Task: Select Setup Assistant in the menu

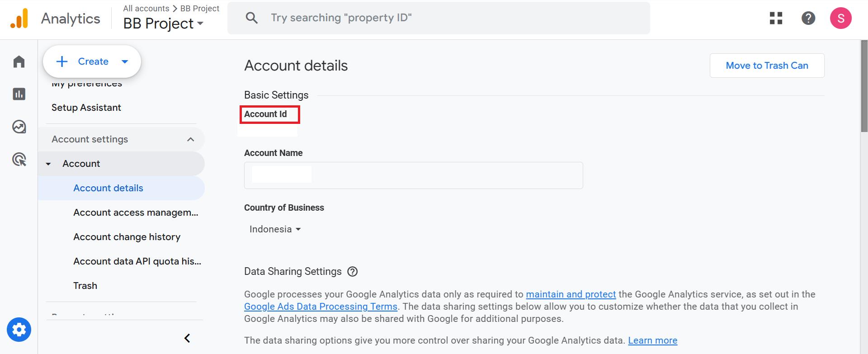Action: (86, 108)
